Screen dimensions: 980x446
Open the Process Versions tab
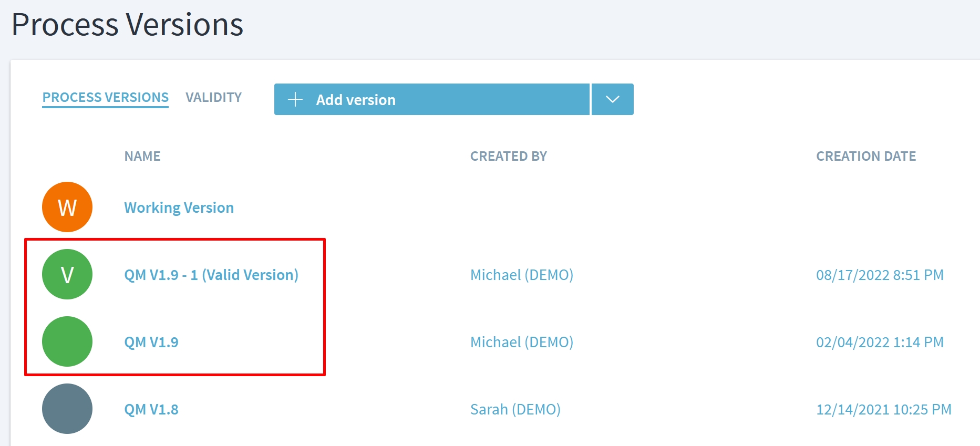pyautogui.click(x=105, y=97)
